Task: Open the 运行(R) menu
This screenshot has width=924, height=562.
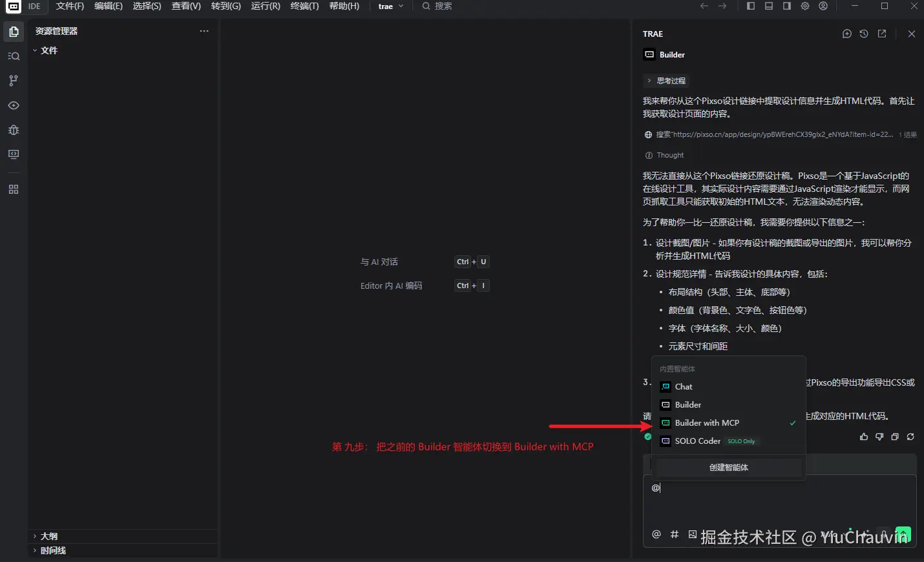Action: click(x=266, y=6)
